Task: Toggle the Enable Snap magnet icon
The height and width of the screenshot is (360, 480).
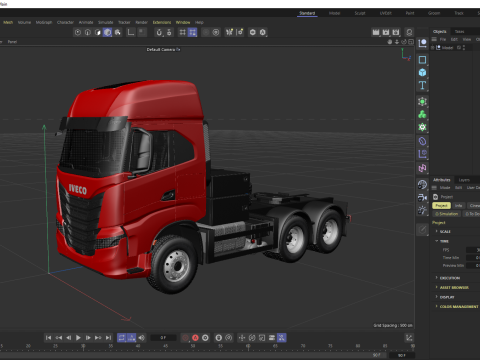Action: 159,32
